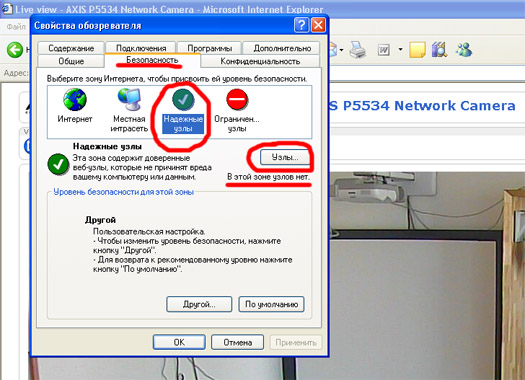Image resolution: width=525 pixels, height=380 pixels.
Task: Close the Свойства обозревателя dialog
Action: click(318, 25)
